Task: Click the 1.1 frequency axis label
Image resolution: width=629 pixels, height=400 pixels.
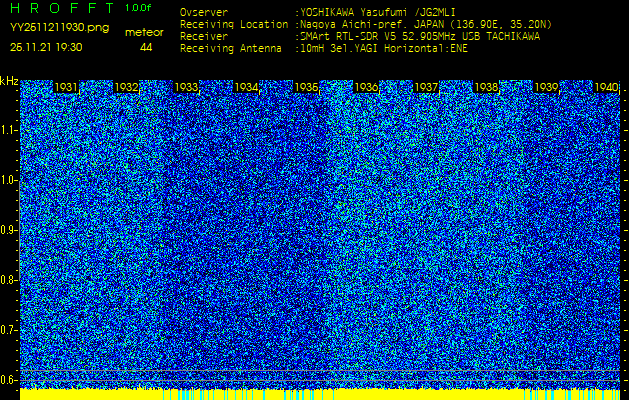Action: point(6,130)
